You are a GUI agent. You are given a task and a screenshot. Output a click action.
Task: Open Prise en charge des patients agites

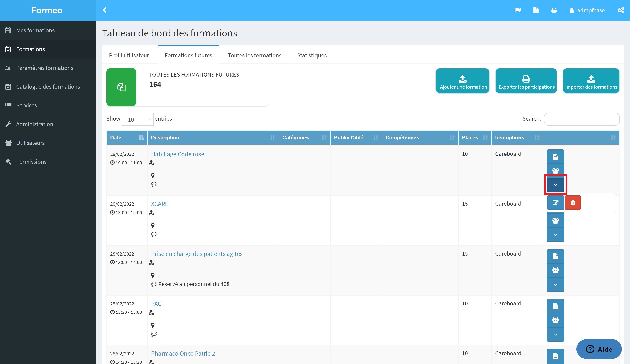[197, 254]
